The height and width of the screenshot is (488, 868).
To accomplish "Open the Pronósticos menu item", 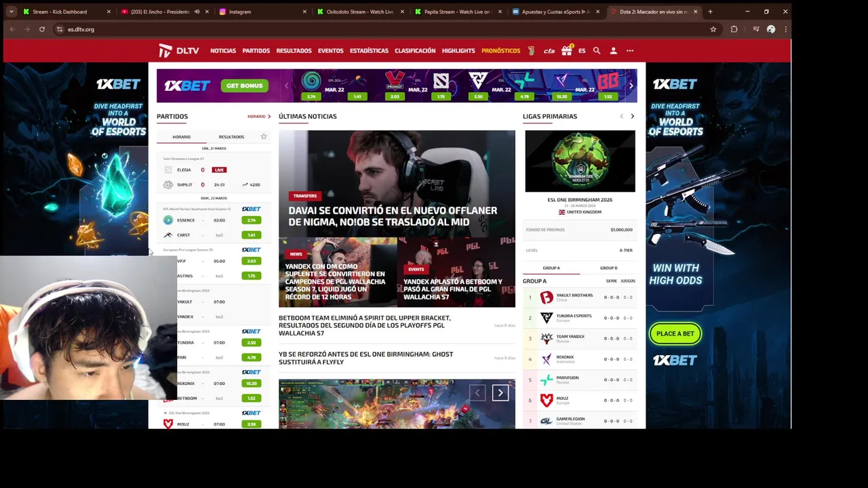I will click(x=500, y=51).
